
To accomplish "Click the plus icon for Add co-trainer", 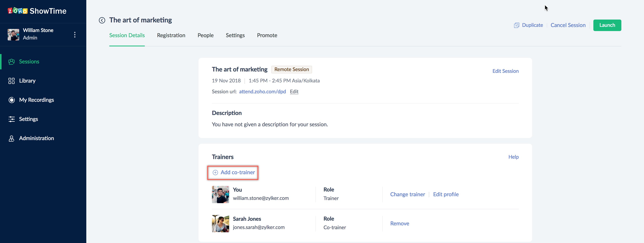I will (x=215, y=173).
